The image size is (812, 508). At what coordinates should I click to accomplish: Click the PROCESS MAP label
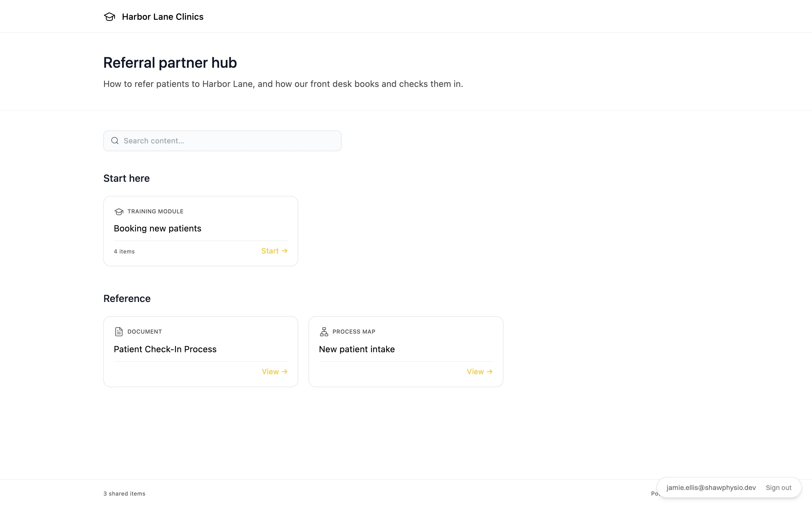click(x=354, y=332)
